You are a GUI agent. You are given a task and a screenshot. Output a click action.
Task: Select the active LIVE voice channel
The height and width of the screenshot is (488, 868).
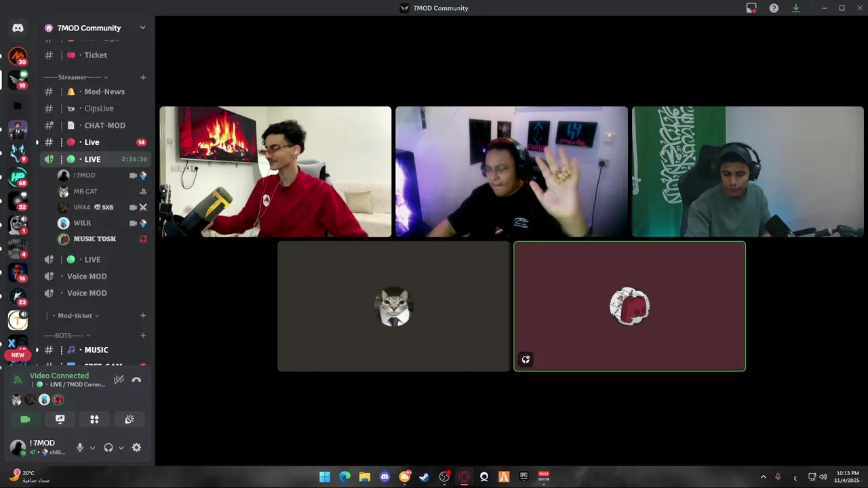coord(95,159)
